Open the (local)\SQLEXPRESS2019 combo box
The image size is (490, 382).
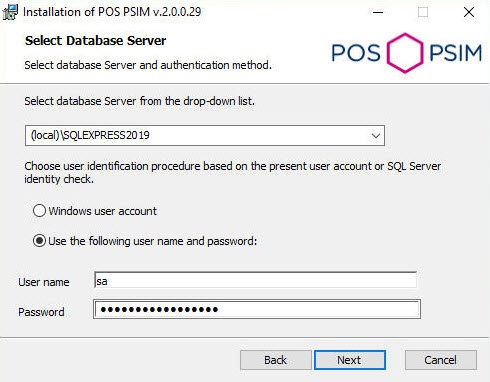tap(205, 135)
